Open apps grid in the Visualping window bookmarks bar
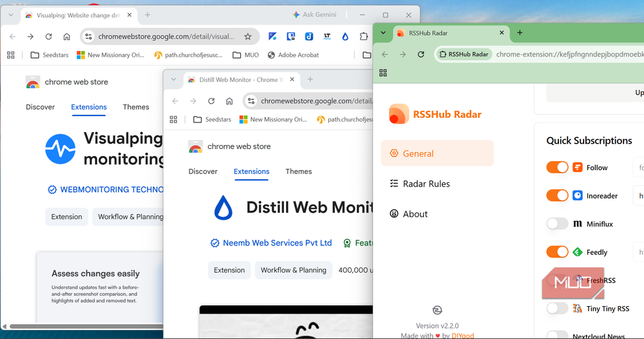 click(x=11, y=55)
